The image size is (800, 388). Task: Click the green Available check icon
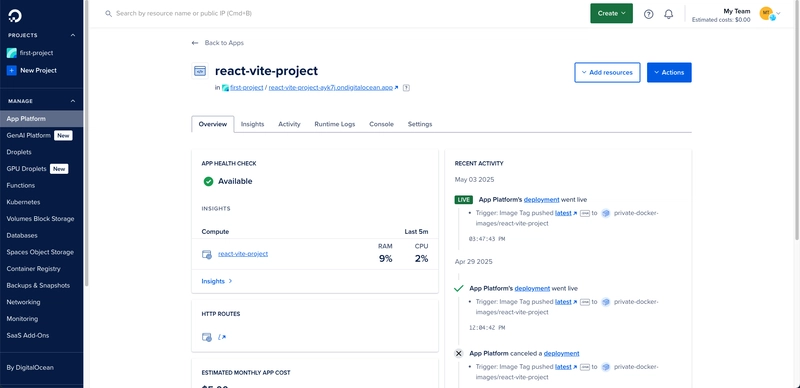point(208,181)
